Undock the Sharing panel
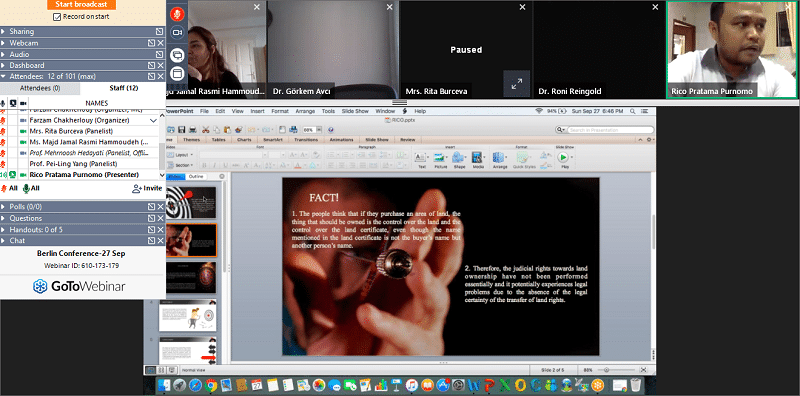The image size is (800, 396). tap(152, 32)
